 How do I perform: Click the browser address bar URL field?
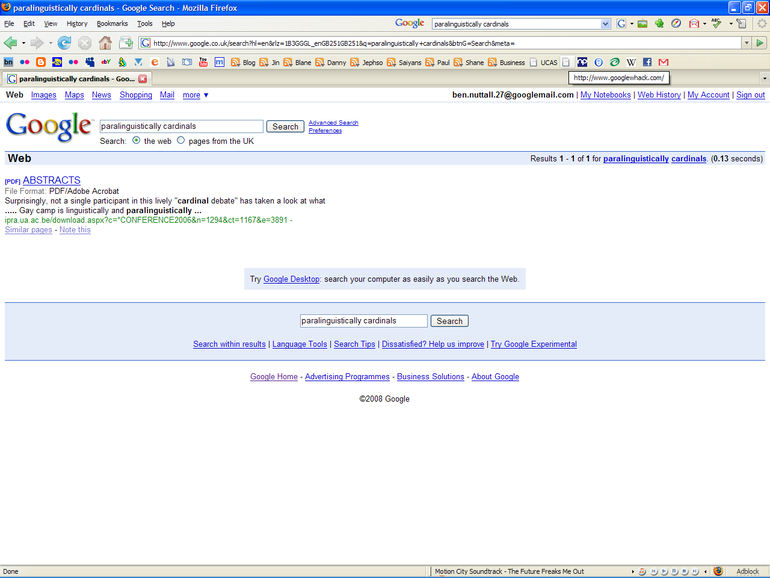pos(440,43)
